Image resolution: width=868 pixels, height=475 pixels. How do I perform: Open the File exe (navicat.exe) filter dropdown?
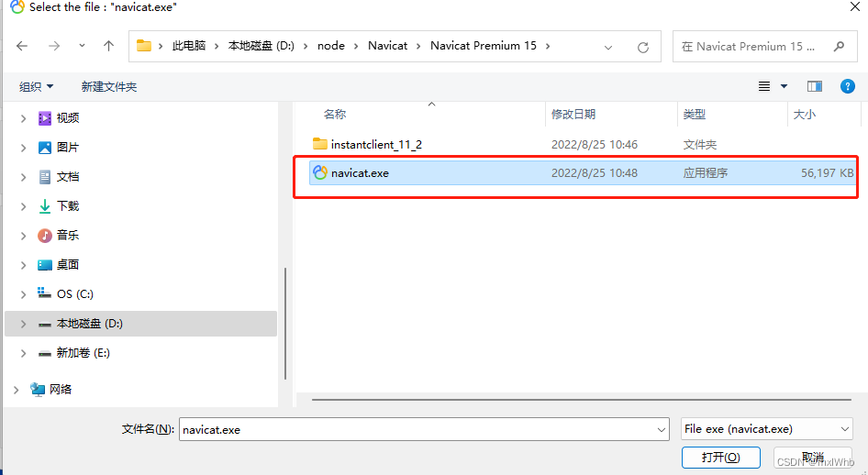767,429
